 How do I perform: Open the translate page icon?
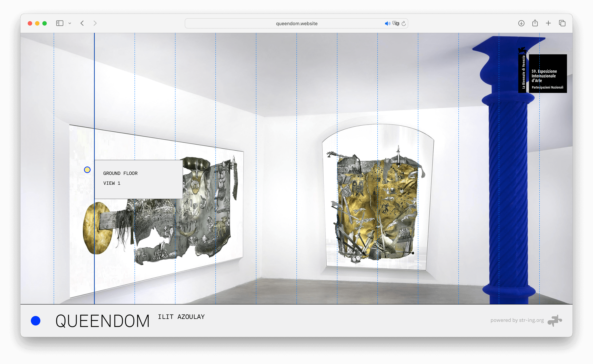pyautogui.click(x=396, y=23)
